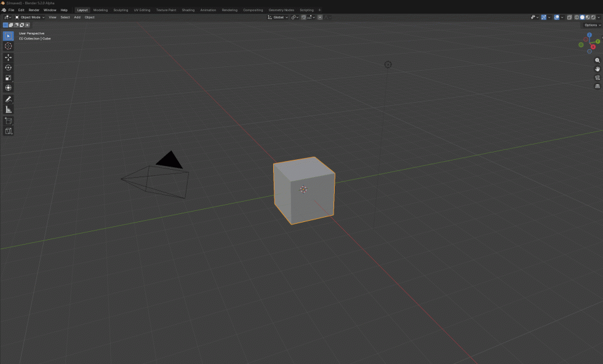Set selection mode to extend
603x364 pixels.
click(11, 25)
